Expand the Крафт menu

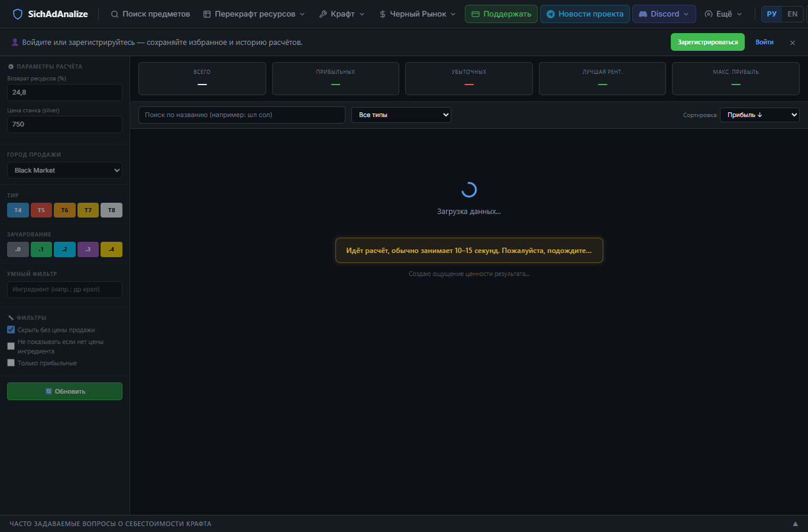(342, 14)
